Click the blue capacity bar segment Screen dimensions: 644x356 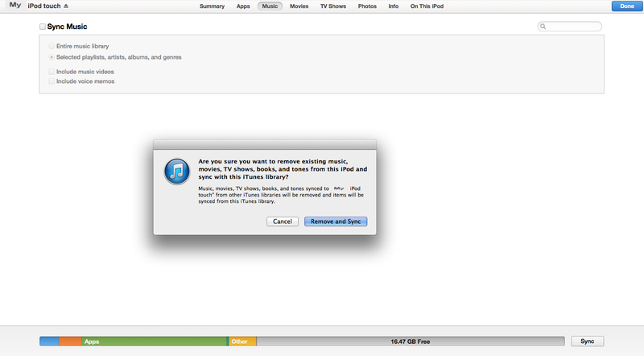pos(49,342)
